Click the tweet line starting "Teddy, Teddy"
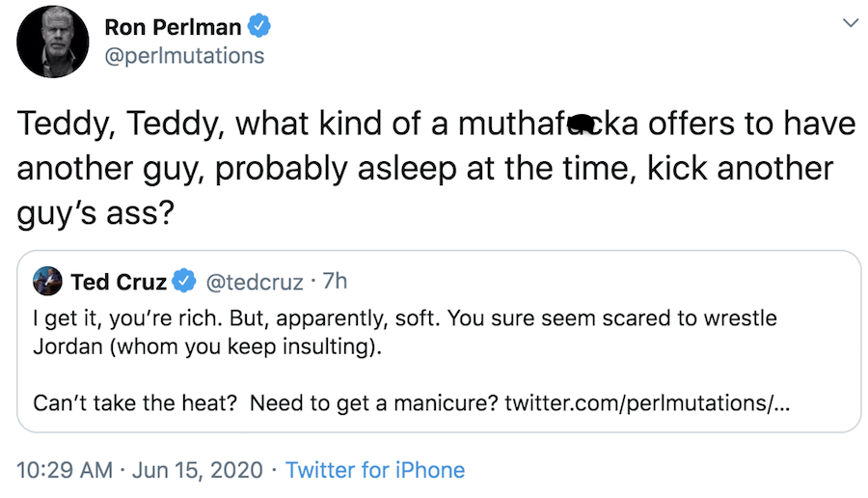This screenshot has width=868, height=498. pos(434,125)
